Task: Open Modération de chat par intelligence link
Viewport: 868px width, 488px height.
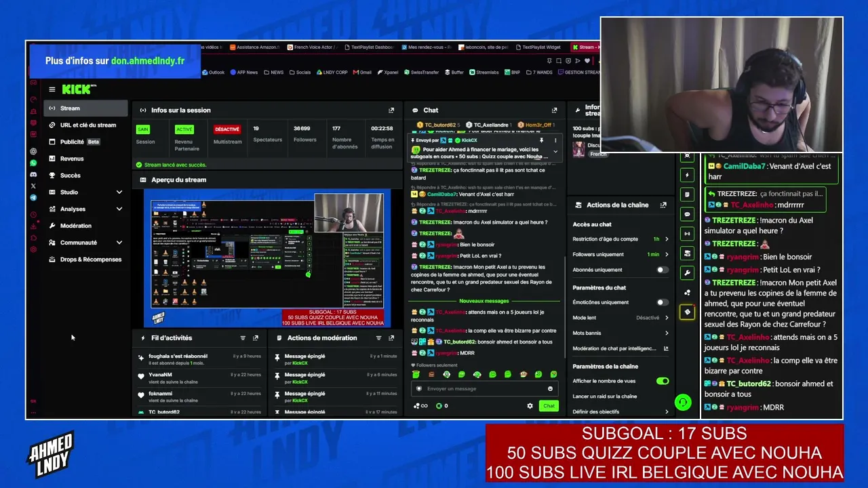Action: point(620,348)
